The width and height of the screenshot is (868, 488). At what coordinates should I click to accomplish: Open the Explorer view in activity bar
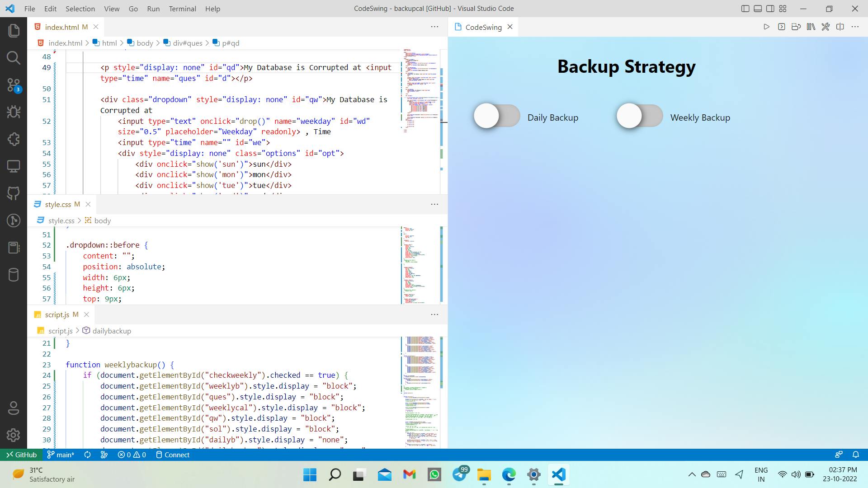tap(14, 31)
